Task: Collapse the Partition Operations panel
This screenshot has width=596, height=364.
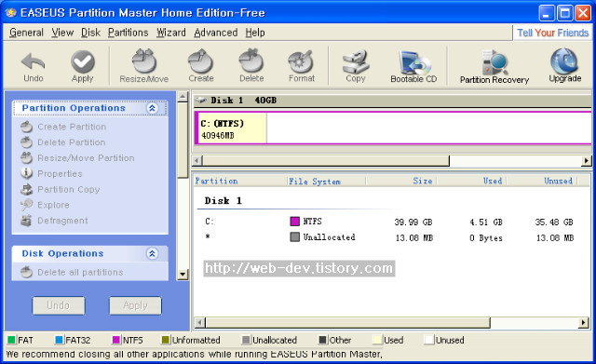Action: (x=152, y=108)
